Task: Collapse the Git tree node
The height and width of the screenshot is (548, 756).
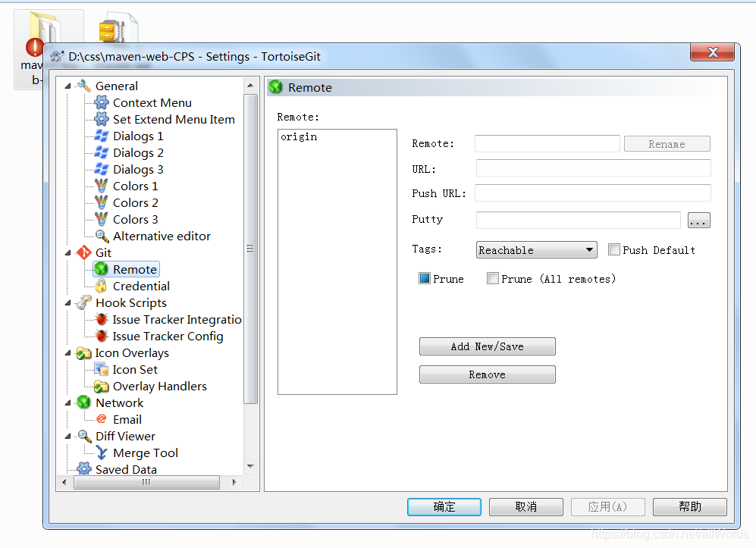Action: pyautogui.click(x=68, y=252)
